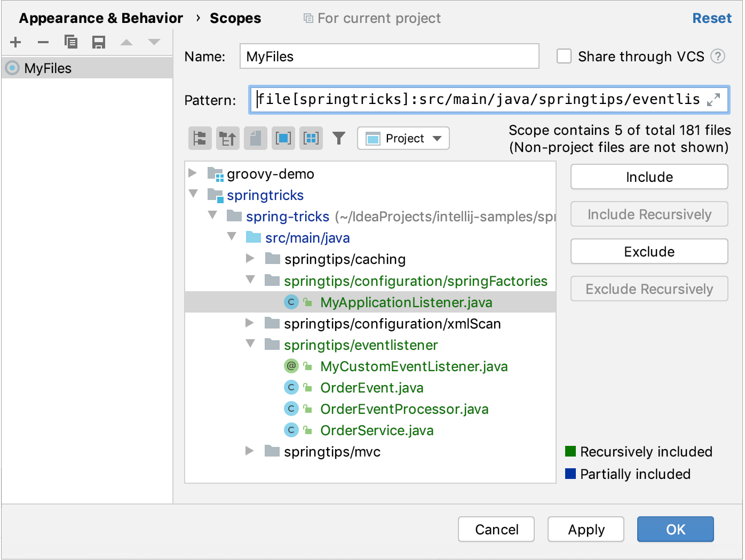Copy the scope configuration with the copy icon
The height and width of the screenshot is (560, 745).
click(x=70, y=42)
